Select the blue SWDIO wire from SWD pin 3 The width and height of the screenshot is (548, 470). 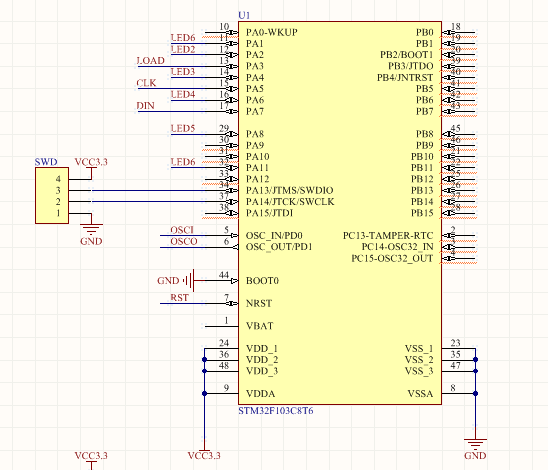pyautogui.click(x=149, y=190)
